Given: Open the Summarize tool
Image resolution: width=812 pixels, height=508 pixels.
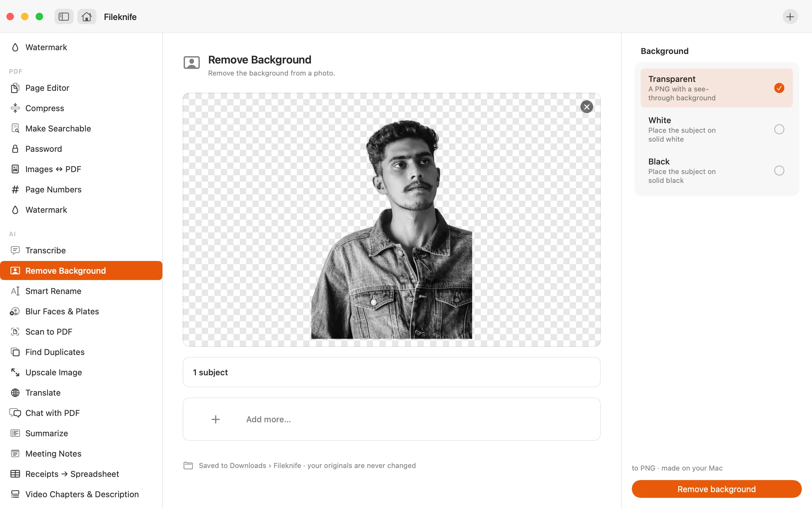Looking at the screenshot, I should [81, 433].
